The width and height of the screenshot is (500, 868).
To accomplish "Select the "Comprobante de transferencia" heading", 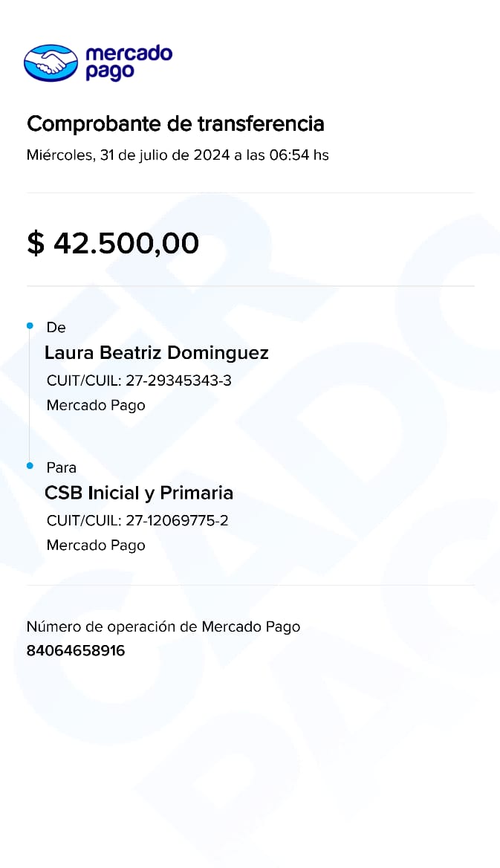I will 175,123.
